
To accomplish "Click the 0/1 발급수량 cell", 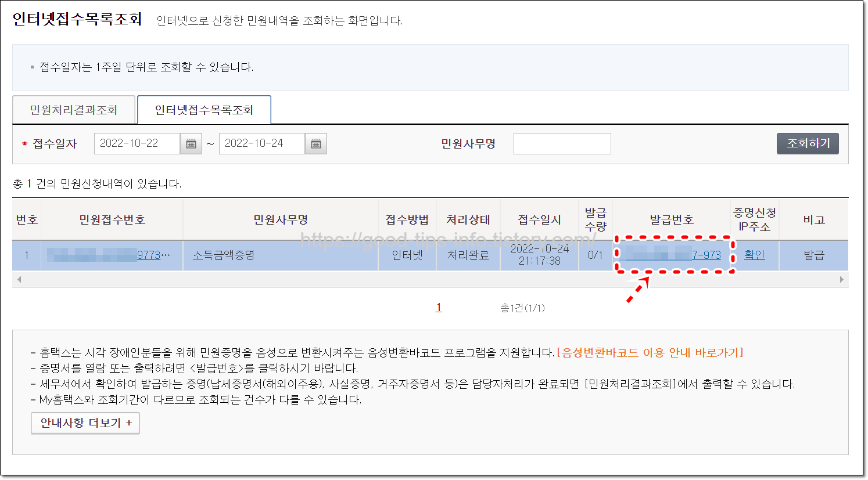I will click(x=596, y=255).
